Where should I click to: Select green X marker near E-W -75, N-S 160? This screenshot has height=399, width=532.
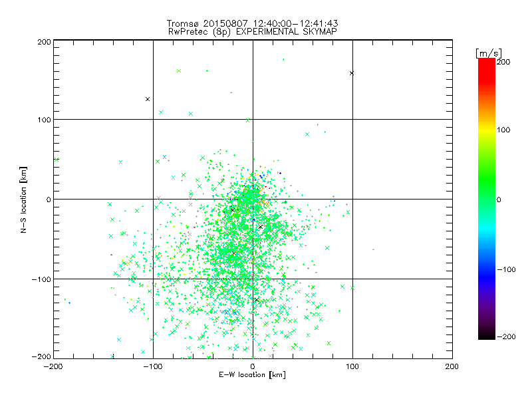[179, 71]
